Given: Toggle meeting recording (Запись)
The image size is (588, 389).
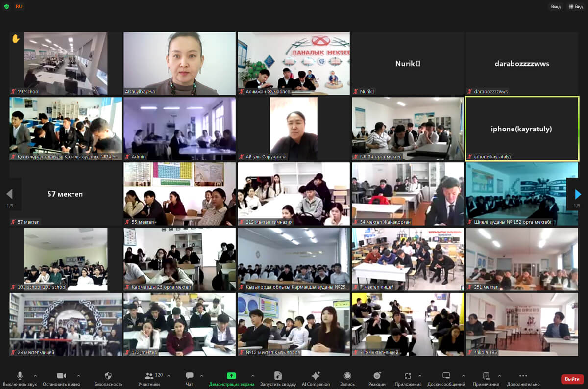Looking at the screenshot, I should click(347, 376).
